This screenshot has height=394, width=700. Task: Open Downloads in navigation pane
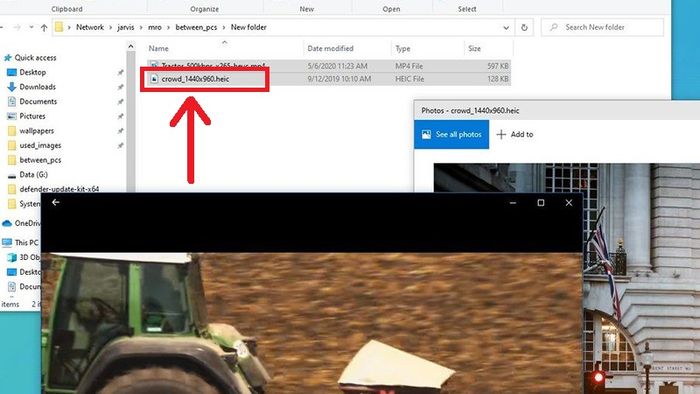(38, 87)
